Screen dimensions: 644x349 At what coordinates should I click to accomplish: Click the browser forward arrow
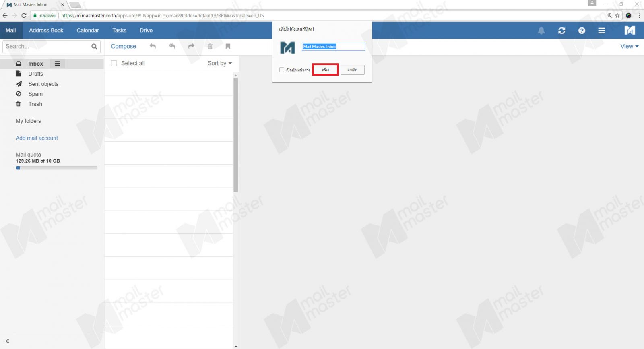tap(14, 15)
